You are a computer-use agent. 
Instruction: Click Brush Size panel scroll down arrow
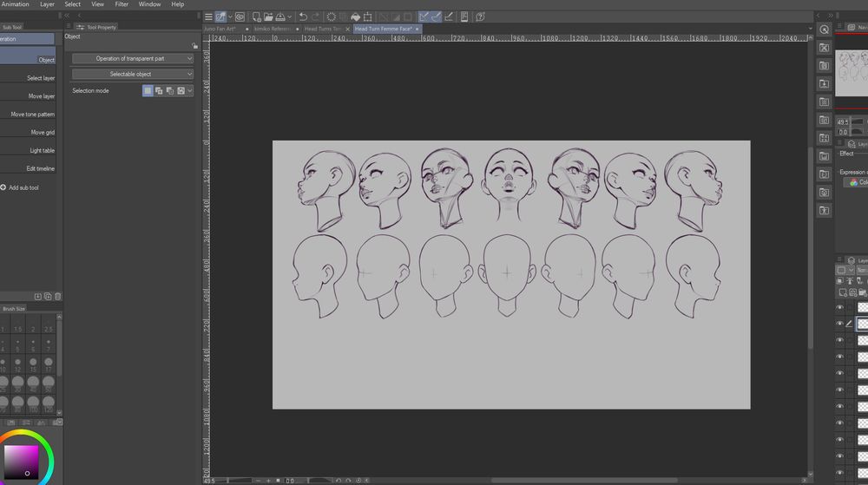(x=59, y=413)
